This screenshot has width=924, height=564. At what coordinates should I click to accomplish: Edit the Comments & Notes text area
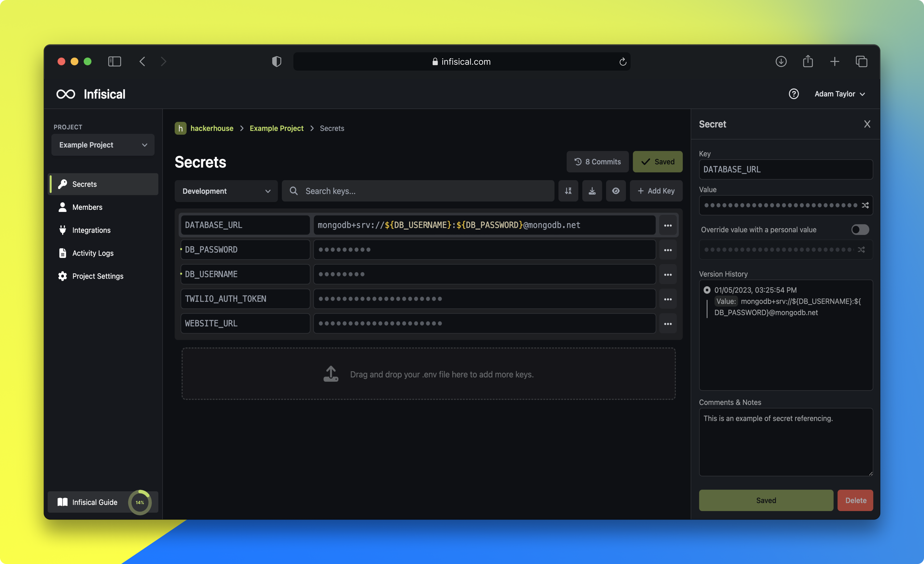coord(786,442)
